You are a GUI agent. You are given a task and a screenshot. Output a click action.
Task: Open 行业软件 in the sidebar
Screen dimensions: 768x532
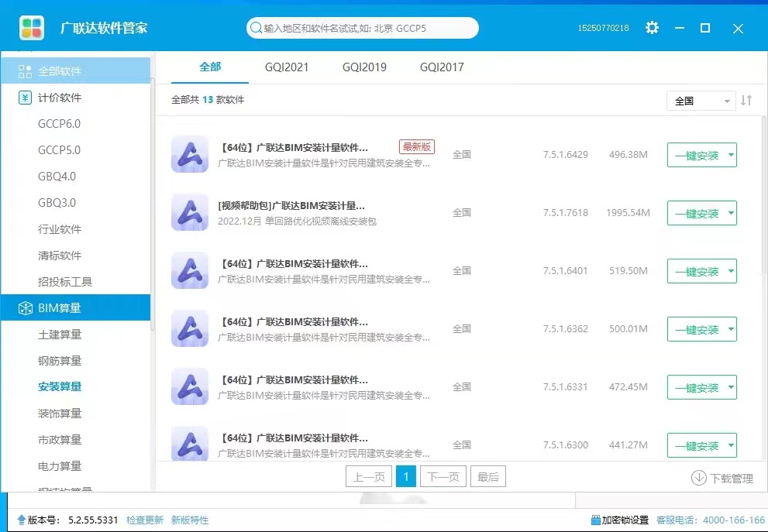tap(60, 229)
